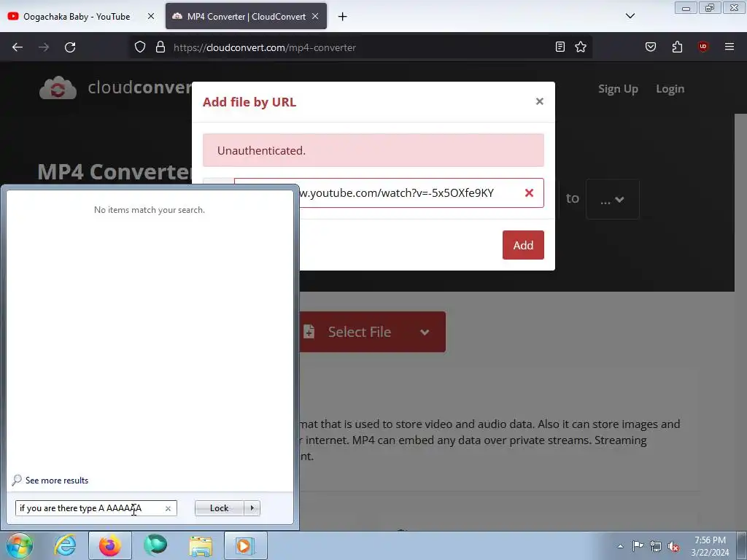
Task: Click the Windows Start orb
Action: coord(19,545)
